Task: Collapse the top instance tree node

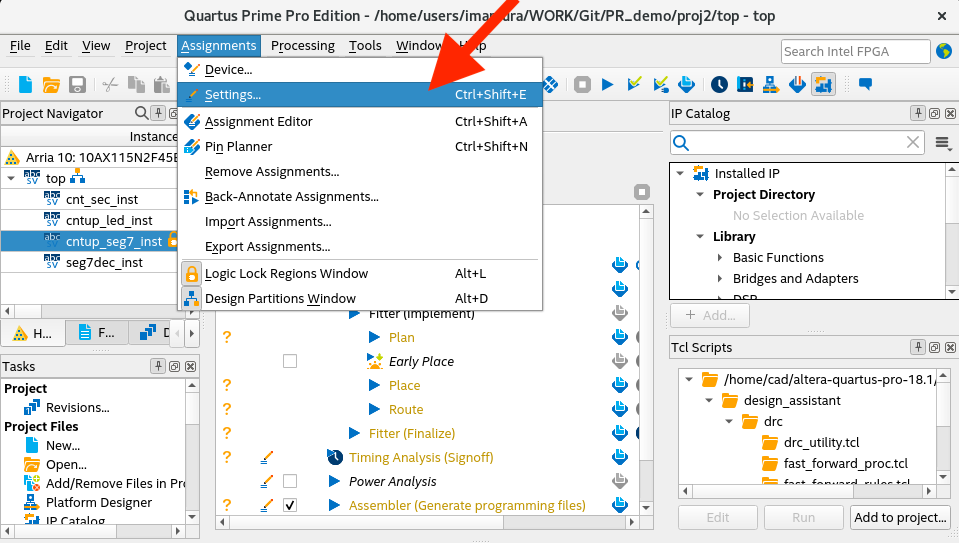Action: pos(11,179)
